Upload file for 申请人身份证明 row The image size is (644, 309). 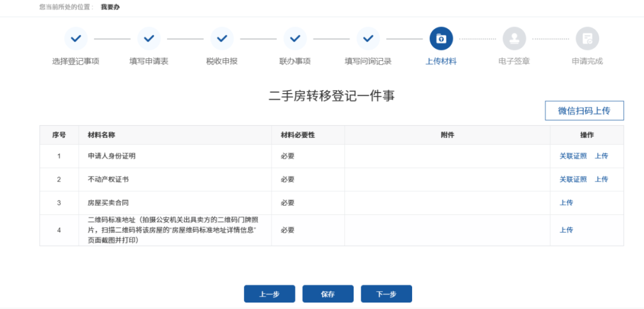pos(601,156)
